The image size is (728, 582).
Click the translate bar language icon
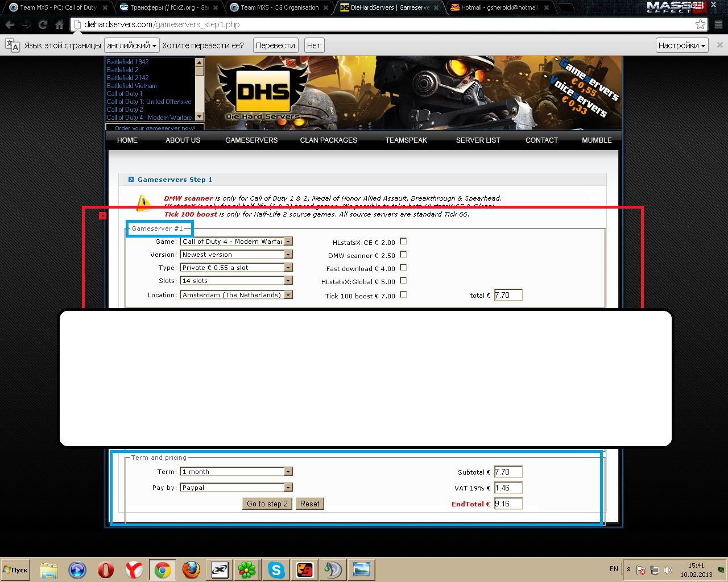click(12, 45)
